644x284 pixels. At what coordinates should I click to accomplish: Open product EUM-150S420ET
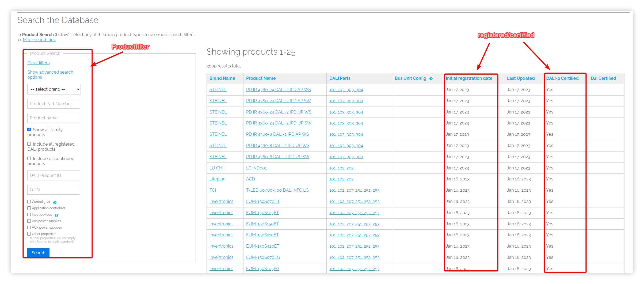tap(262, 246)
